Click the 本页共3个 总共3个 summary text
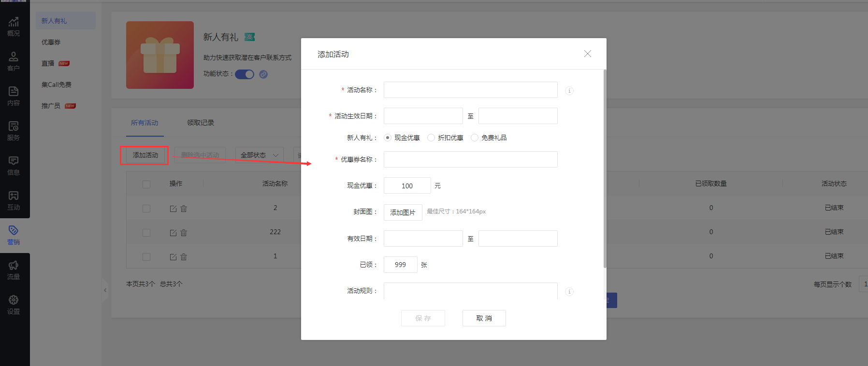This screenshot has height=366, width=868. click(x=154, y=284)
